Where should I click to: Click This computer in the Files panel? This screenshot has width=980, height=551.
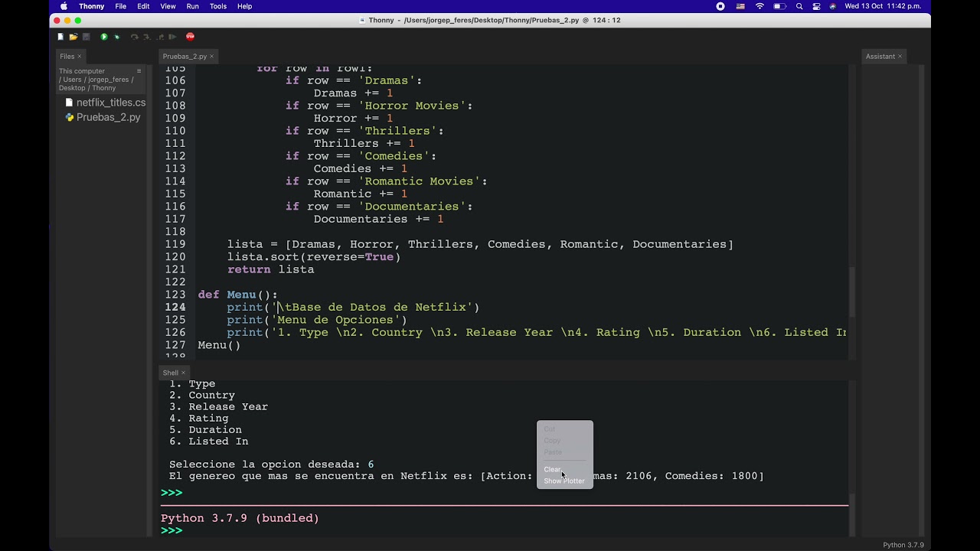pos(82,71)
